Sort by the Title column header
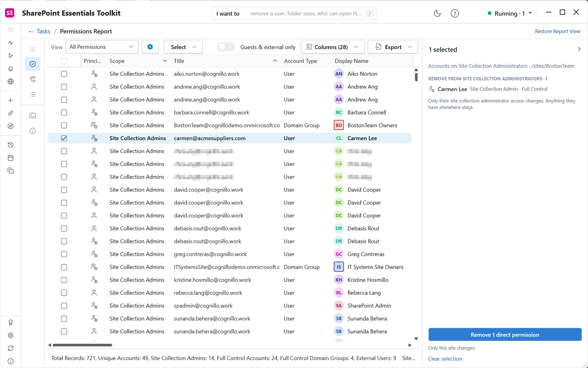Screen dimensions: 588x368 pos(225,61)
